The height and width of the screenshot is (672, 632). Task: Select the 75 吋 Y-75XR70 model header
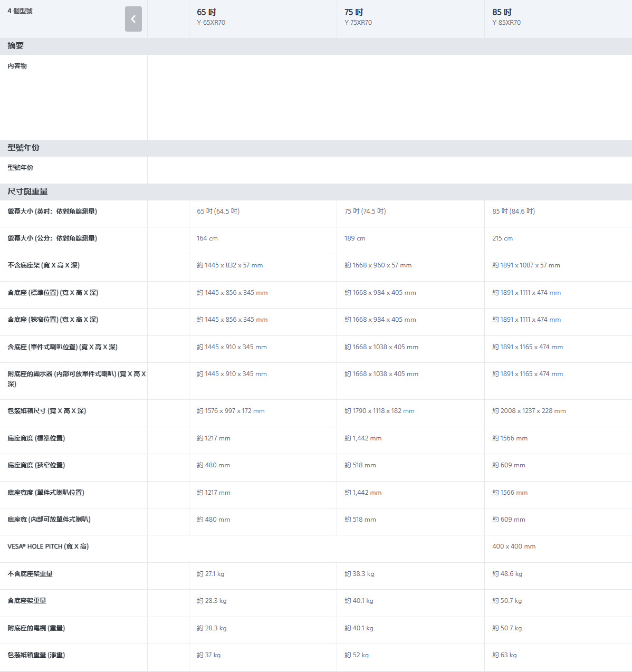[x=358, y=17]
